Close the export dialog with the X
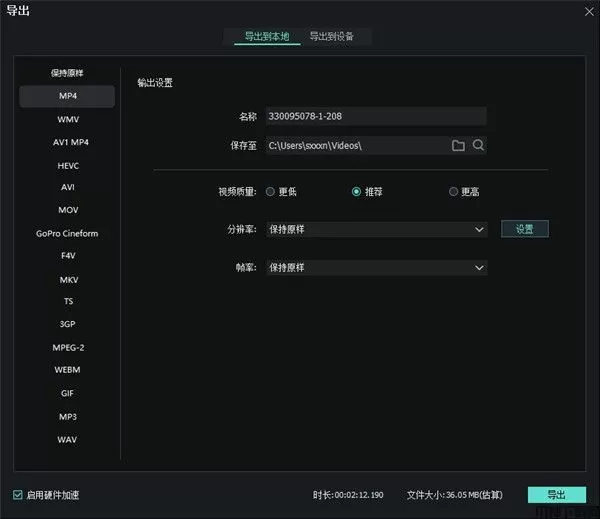 [589, 12]
